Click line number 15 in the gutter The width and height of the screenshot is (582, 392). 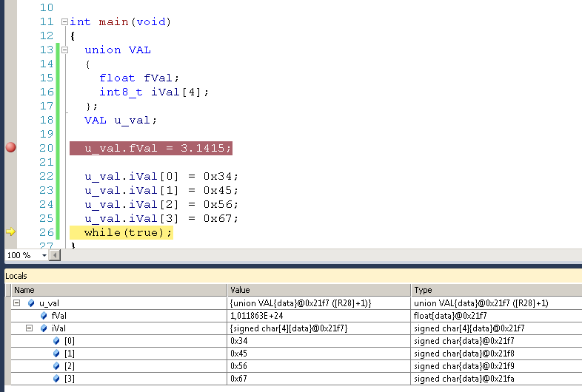[47, 78]
